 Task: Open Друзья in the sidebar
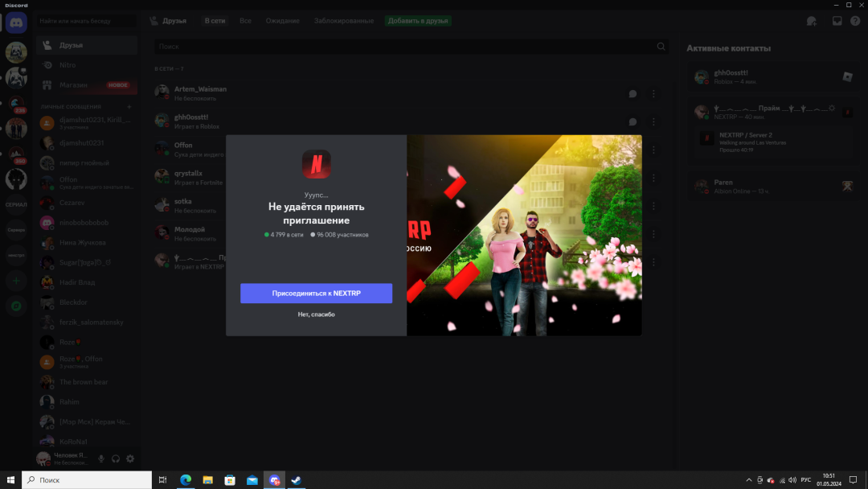coord(87,45)
